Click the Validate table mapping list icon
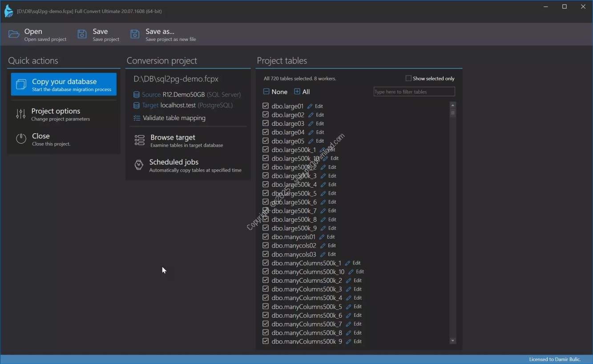 click(137, 118)
